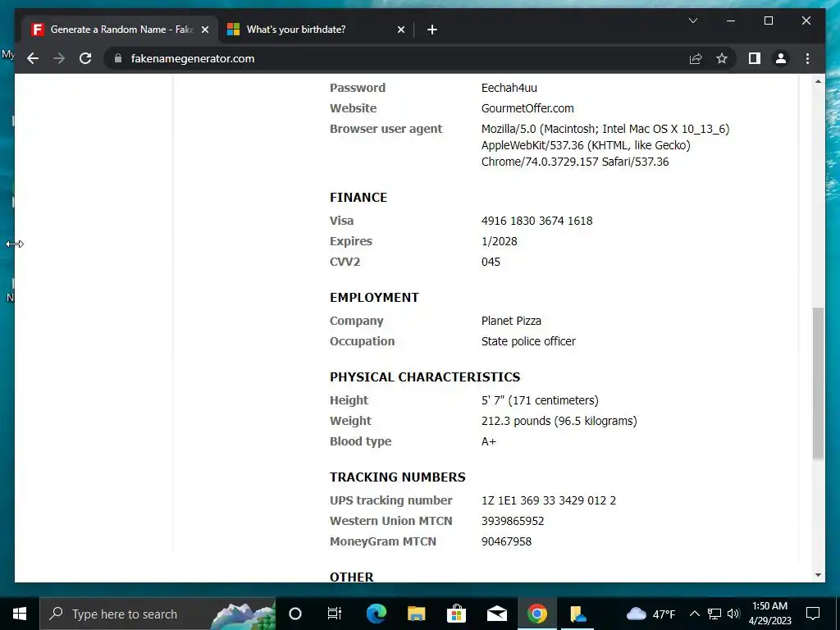Bookmark this page with the star

pos(722,58)
